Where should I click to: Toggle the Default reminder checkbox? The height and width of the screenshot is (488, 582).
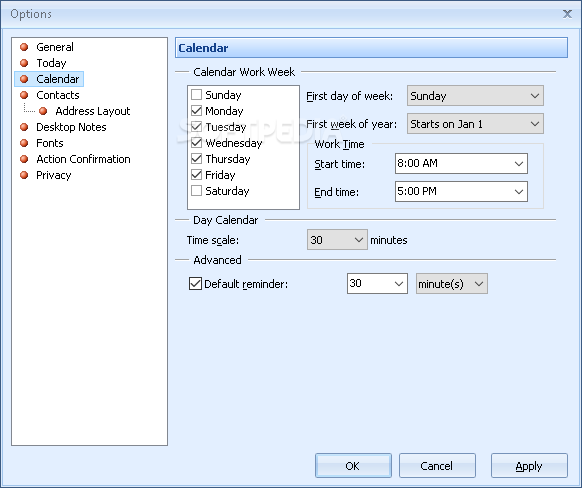coord(195,284)
